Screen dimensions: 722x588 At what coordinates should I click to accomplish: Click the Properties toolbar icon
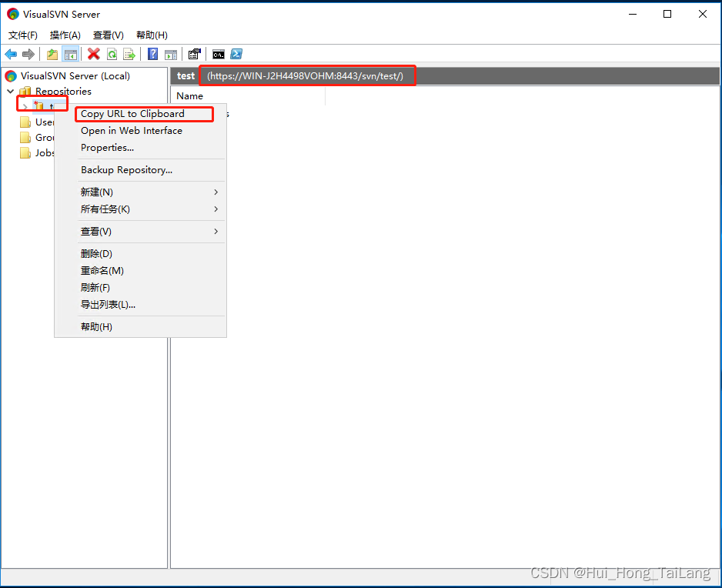(194, 55)
